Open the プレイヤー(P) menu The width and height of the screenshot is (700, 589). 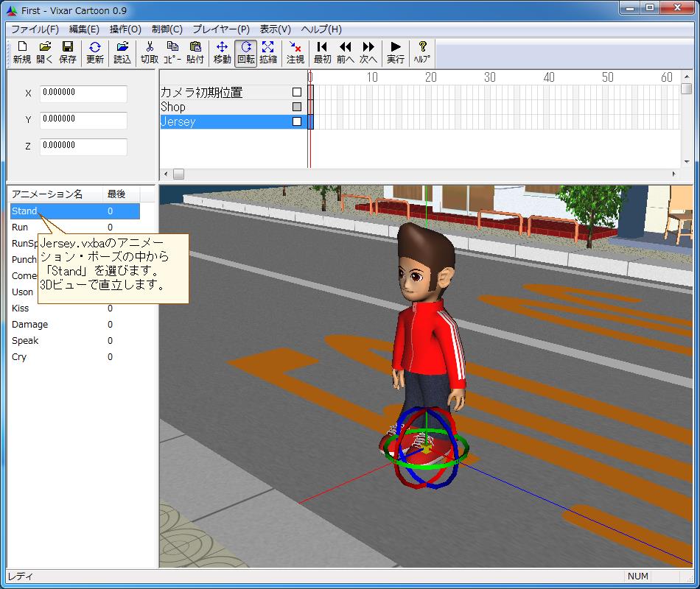(221, 29)
